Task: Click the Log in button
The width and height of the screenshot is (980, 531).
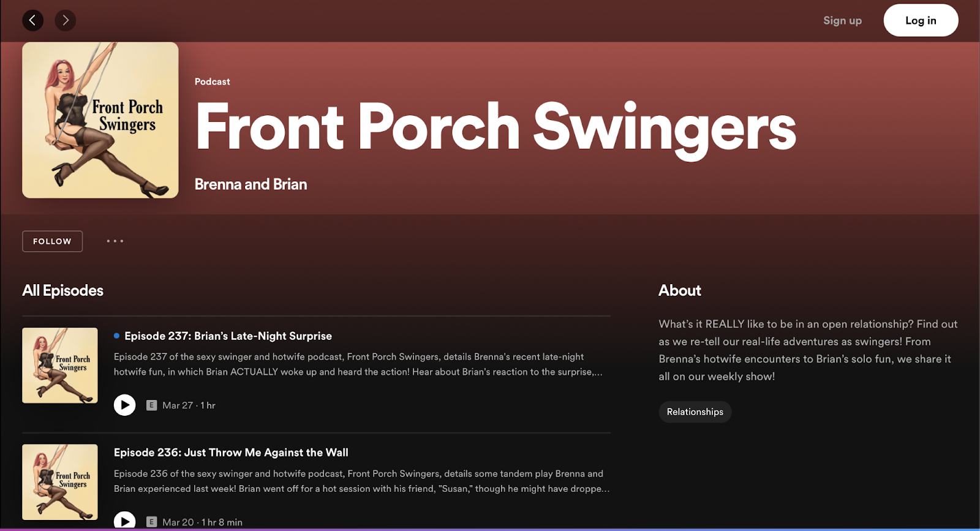Action: 921,20
